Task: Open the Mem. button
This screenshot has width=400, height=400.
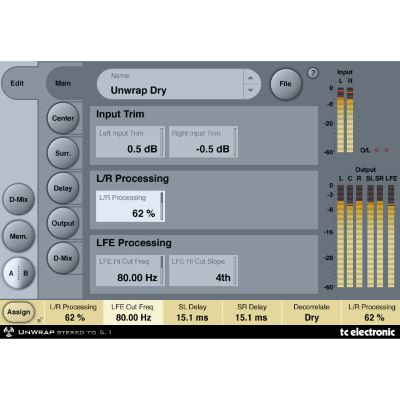Action: (19, 236)
